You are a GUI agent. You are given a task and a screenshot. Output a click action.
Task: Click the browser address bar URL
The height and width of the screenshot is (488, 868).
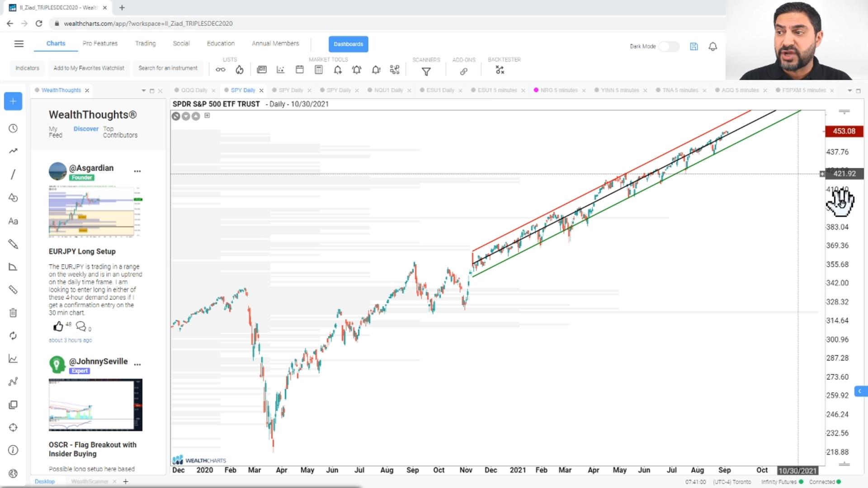[x=148, y=23]
